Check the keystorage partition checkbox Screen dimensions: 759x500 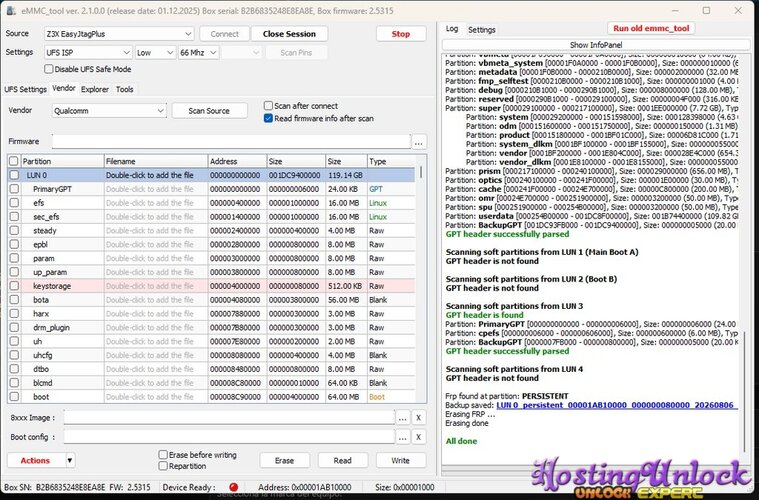[x=14, y=286]
